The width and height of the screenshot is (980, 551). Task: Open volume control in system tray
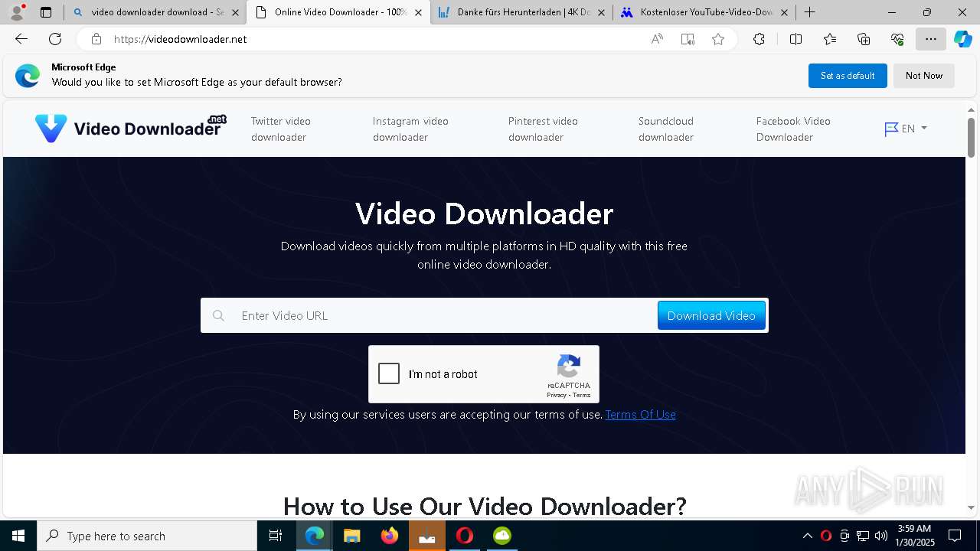pyautogui.click(x=881, y=536)
